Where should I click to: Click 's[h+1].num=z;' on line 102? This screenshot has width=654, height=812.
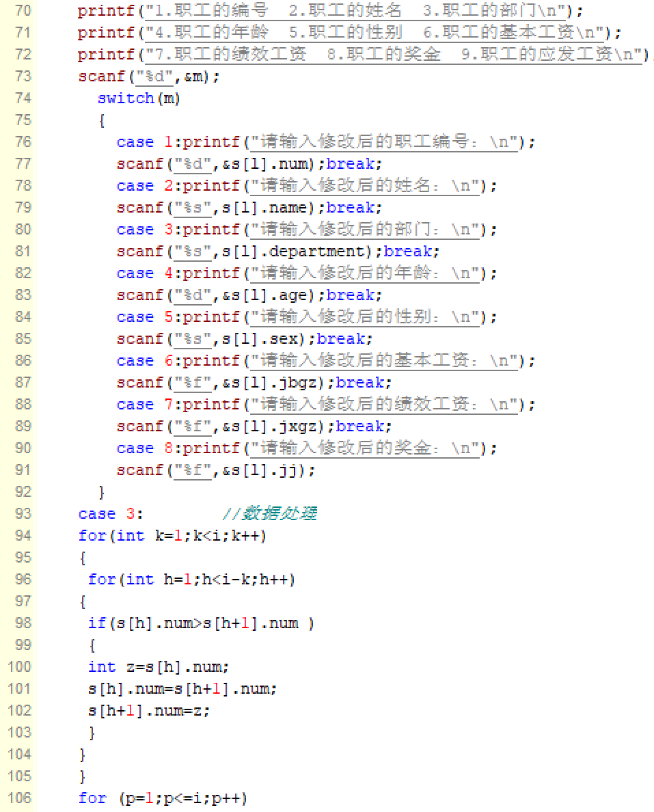click(148, 711)
